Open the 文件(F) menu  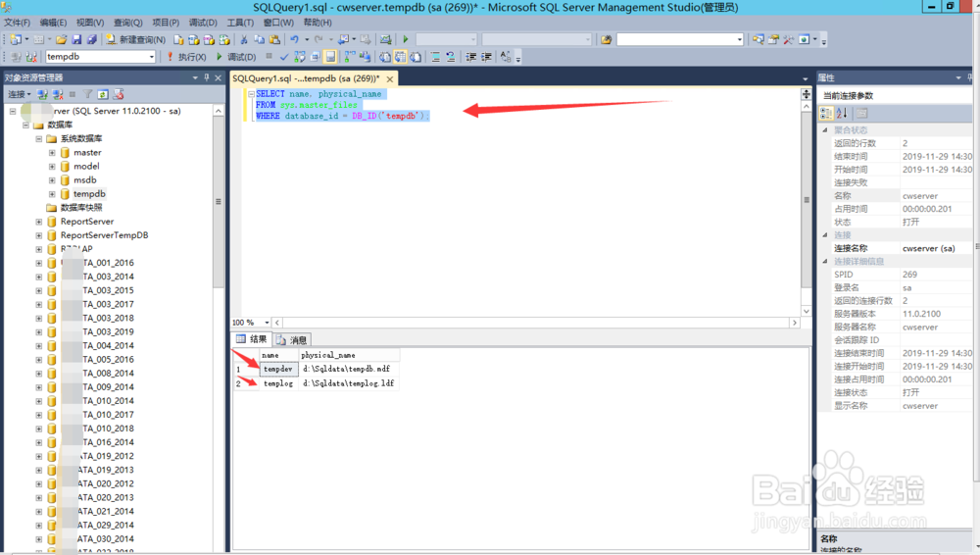pos(17,23)
